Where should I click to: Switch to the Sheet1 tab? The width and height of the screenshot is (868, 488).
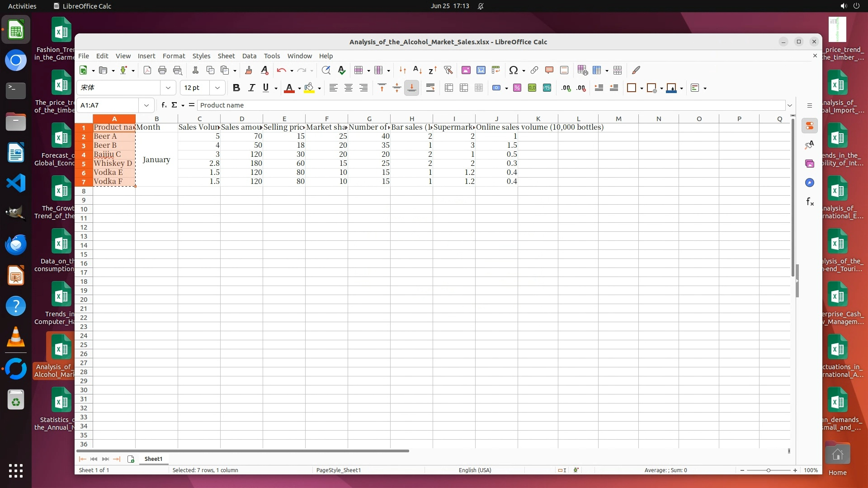(x=153, y=459)
